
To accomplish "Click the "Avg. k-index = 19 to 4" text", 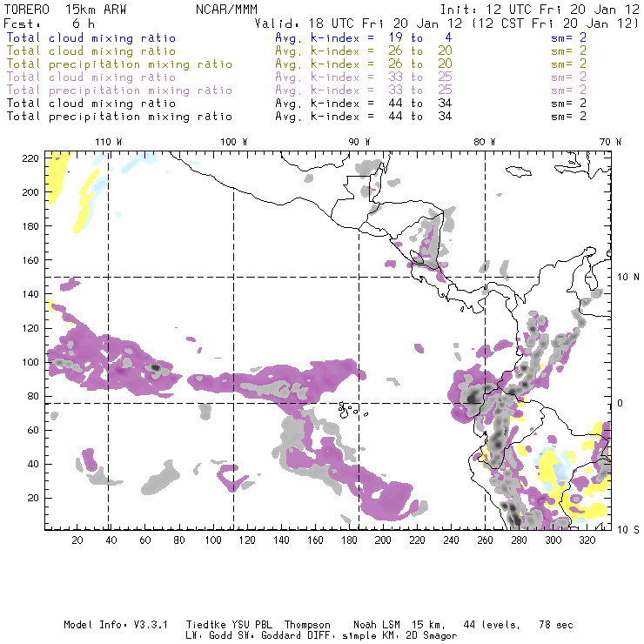I will coord(350,38).
